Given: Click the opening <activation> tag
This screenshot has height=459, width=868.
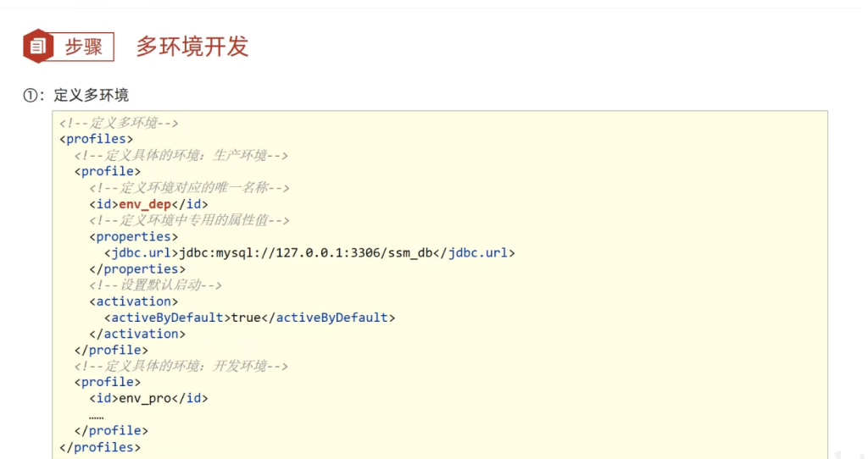Looking at the screenshot, I should [134, 301].
